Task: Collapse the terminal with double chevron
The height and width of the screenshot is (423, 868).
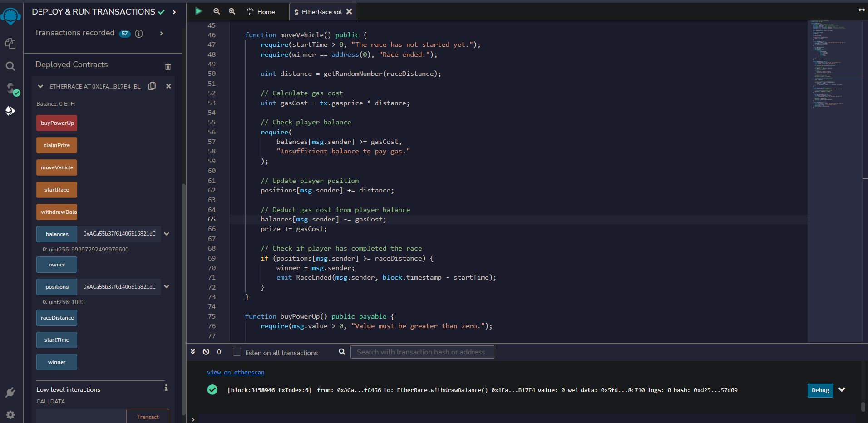Action: tap(193, 352)
